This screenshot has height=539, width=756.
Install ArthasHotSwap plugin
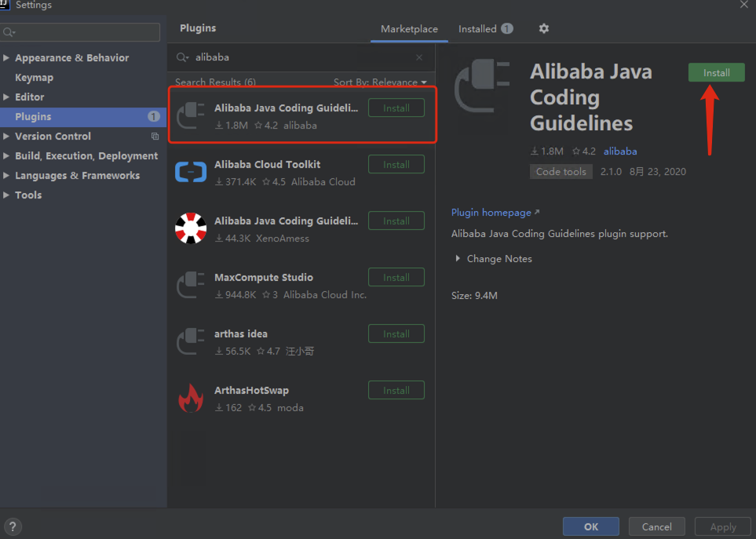(x=396, y=390)
